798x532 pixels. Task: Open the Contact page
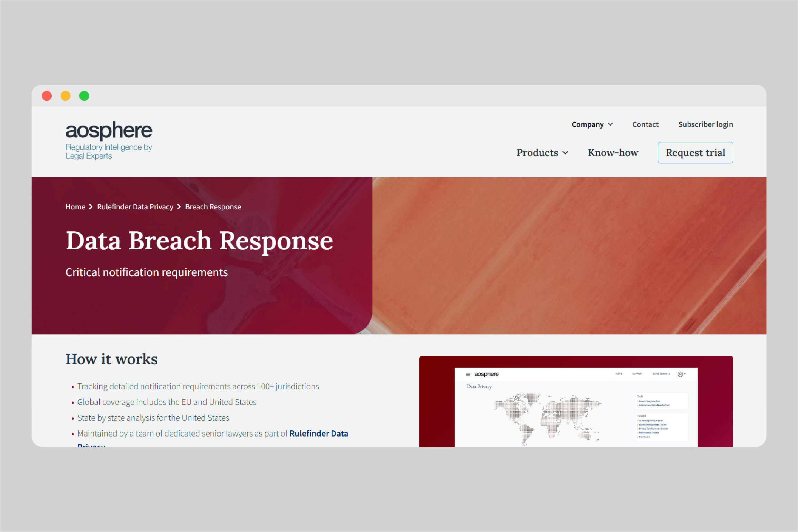tap(645, 124)
